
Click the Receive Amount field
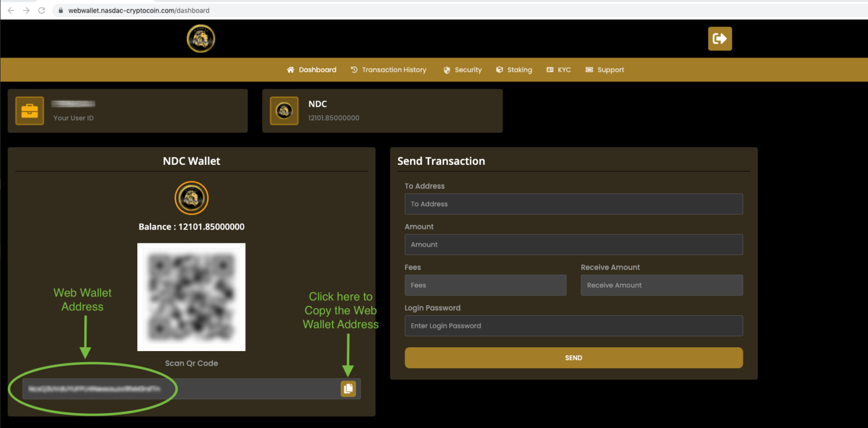coord(662,285)
